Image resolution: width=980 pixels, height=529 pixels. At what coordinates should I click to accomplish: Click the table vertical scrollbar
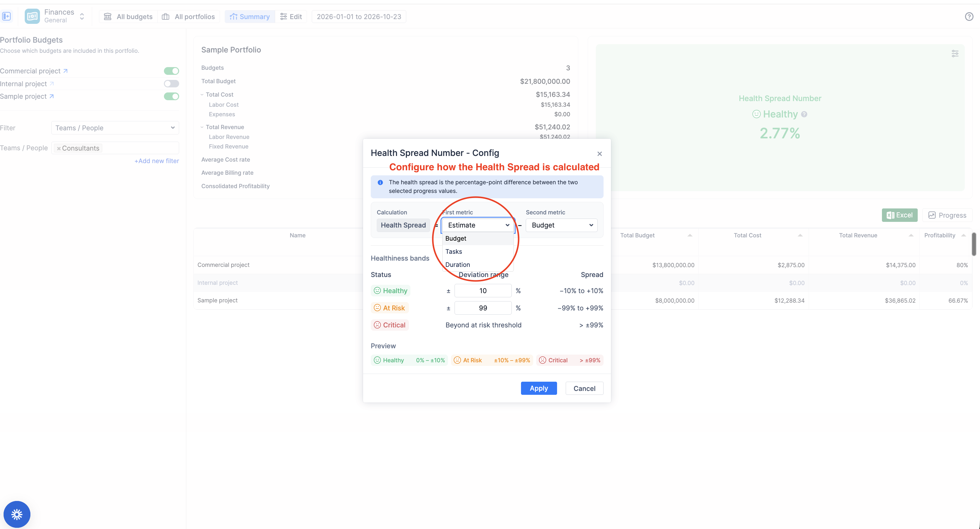click(974, 244)
